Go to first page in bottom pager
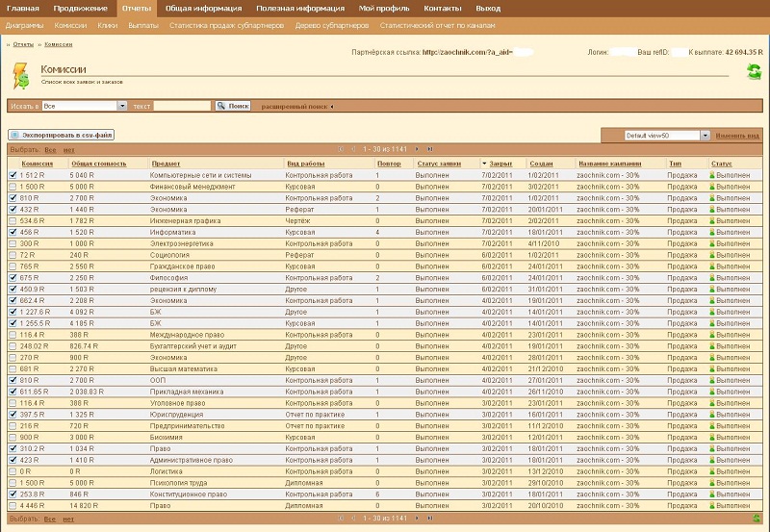The height and width of the screenshot is (532, 770). [341, 519]
